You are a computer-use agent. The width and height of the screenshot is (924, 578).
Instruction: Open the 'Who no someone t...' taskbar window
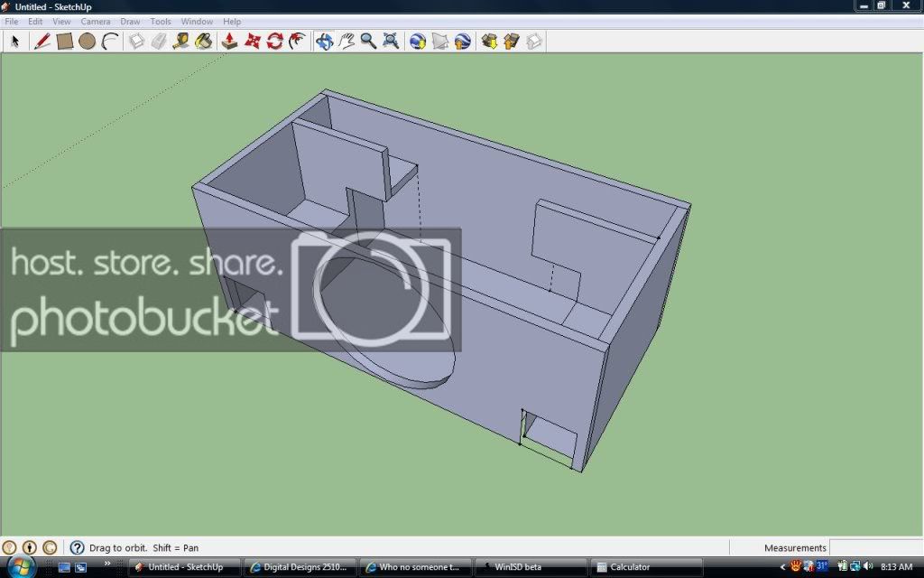[x=415, y=567]
